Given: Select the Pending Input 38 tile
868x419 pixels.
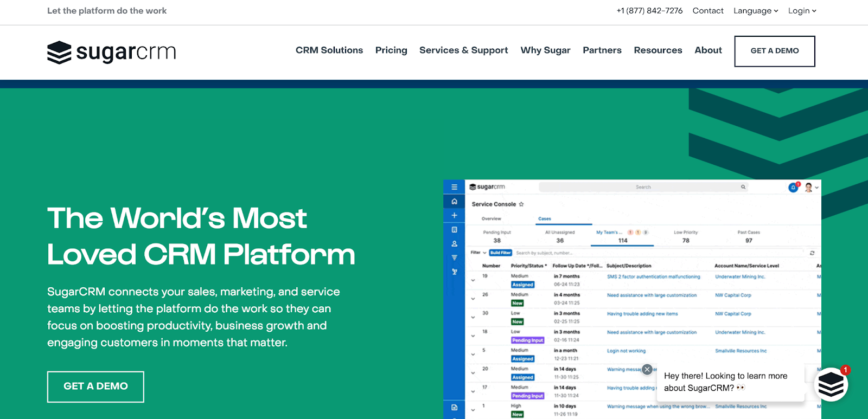Looking at the screenshot, I should [x=497, y=236].
